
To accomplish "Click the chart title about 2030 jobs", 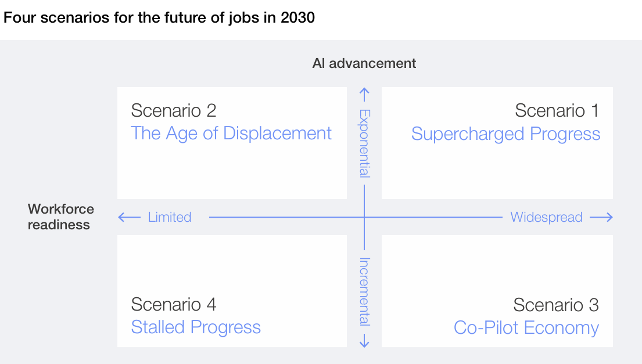I will (159, 18).
